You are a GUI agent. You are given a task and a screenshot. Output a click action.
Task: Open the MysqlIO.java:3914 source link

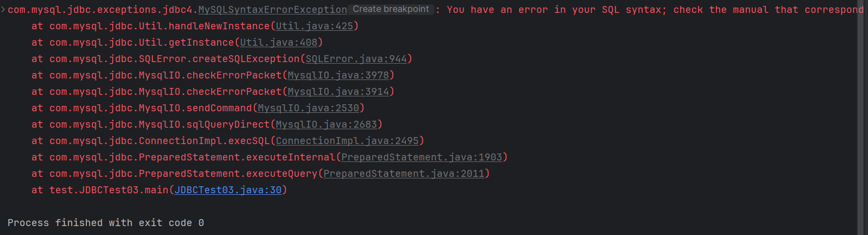(338, 91)
